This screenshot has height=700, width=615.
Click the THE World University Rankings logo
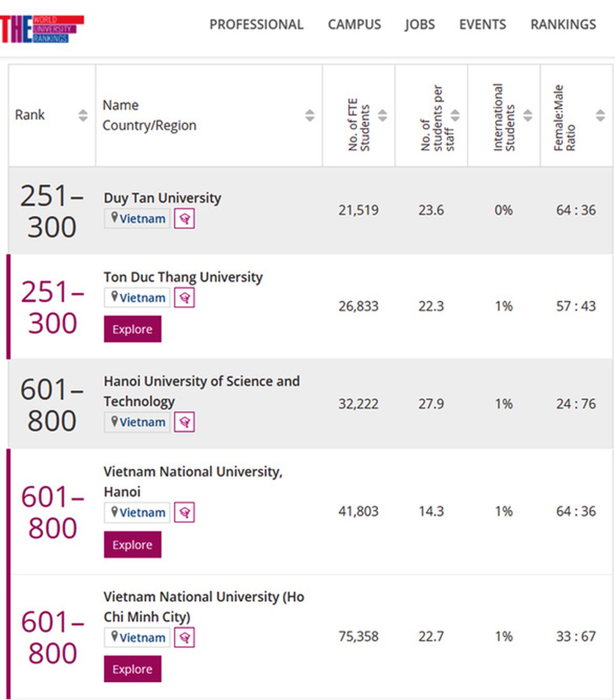click(42, 29)
